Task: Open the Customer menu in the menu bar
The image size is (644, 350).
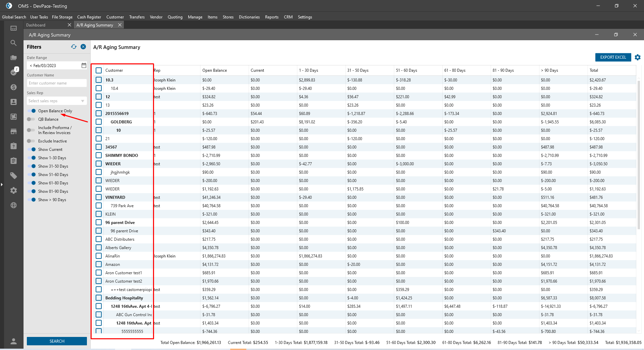Action: click(115, 17)
